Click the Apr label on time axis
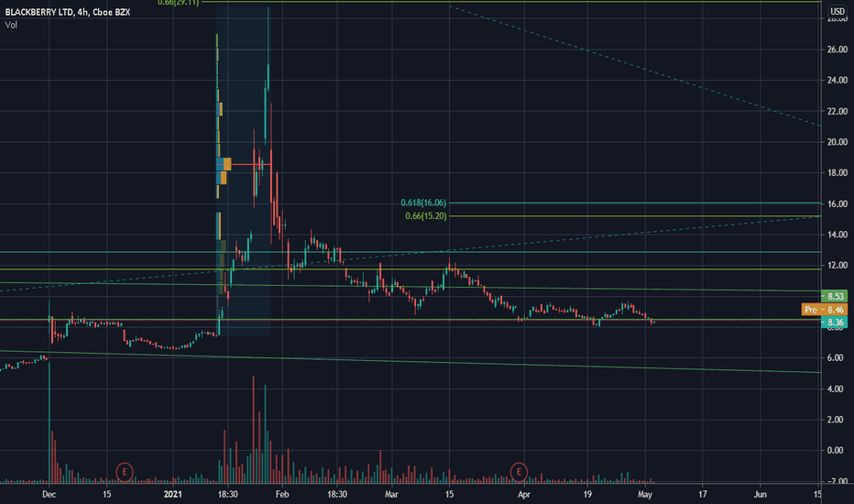 click(x=524, y=495)
